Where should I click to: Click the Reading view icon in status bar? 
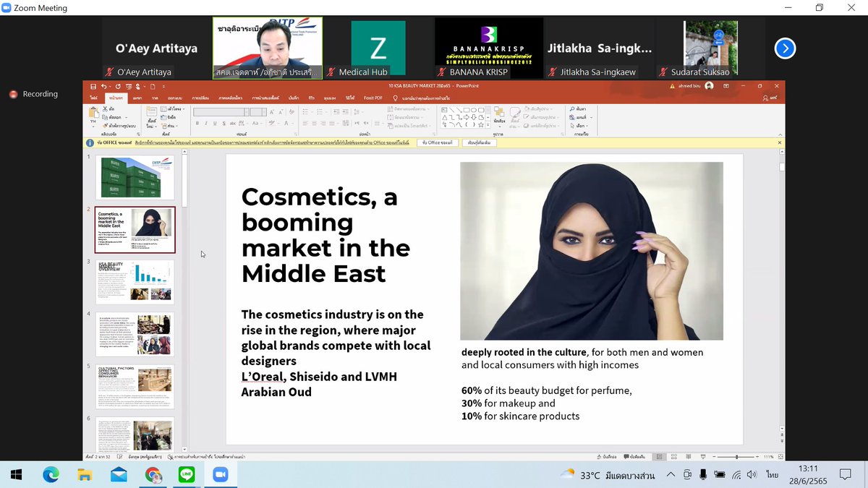[689, 457]
